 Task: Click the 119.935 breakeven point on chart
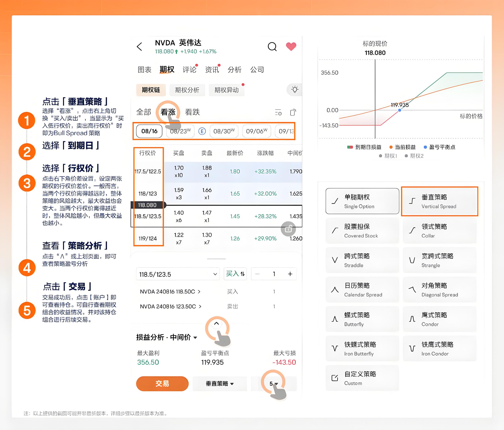point(400,110)
